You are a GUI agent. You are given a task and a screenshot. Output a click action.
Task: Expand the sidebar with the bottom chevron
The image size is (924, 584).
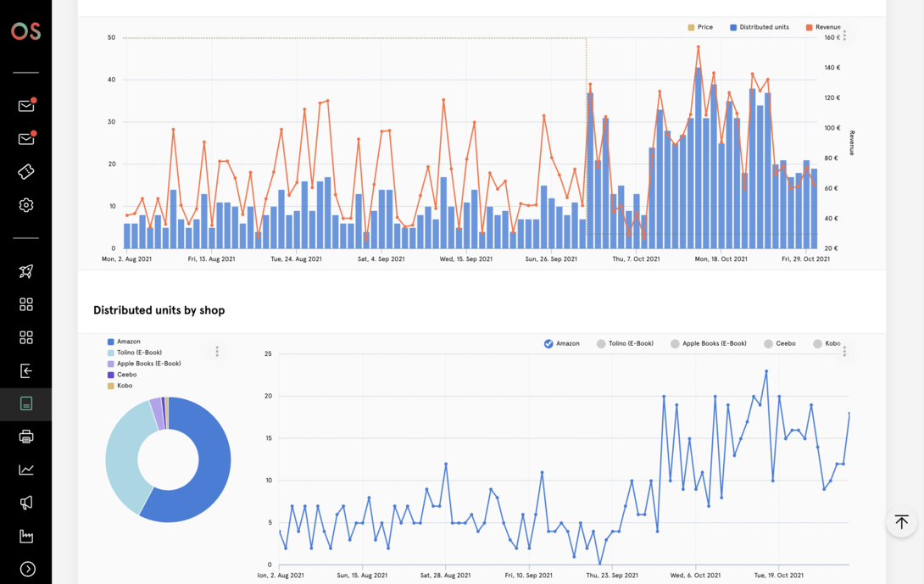(x=27, y=569)
